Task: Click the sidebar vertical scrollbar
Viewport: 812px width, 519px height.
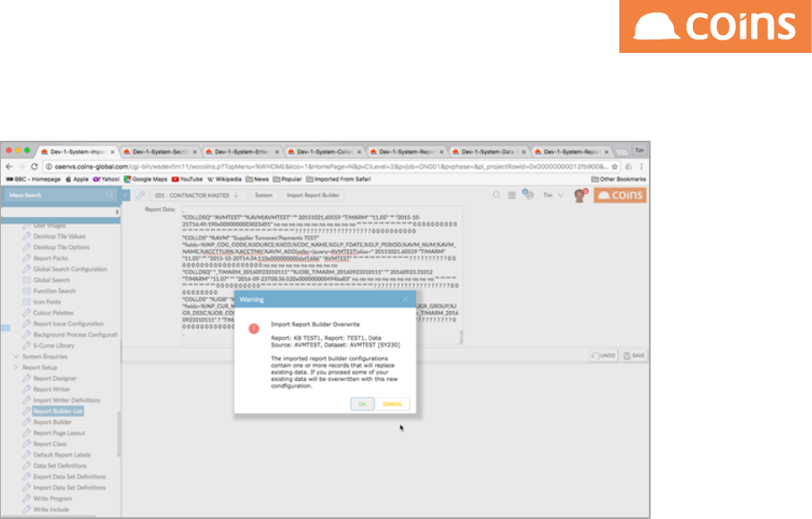Action: click(119, 435)
